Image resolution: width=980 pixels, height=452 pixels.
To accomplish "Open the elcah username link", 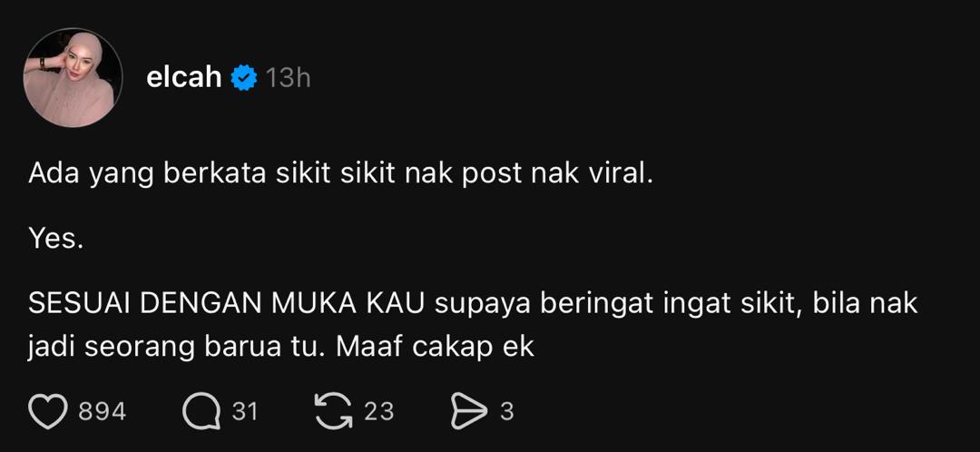I will (x=183, y=78).
